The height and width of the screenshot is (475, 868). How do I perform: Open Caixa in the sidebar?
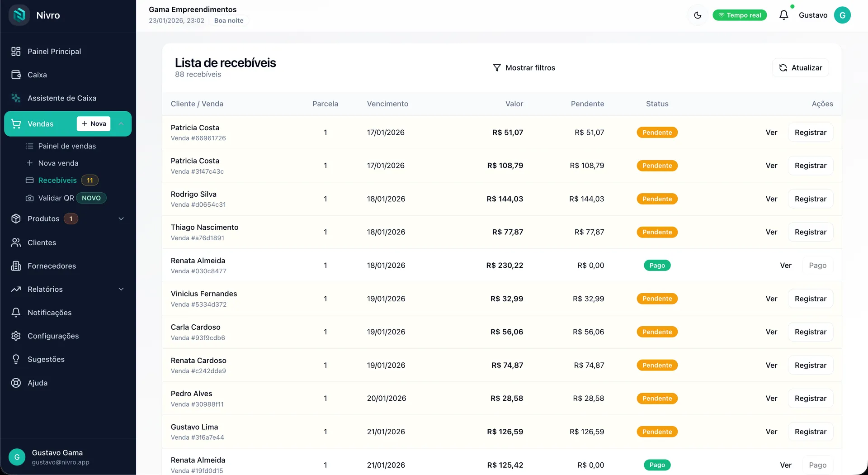pyautogui.click(x=68, y=75)
